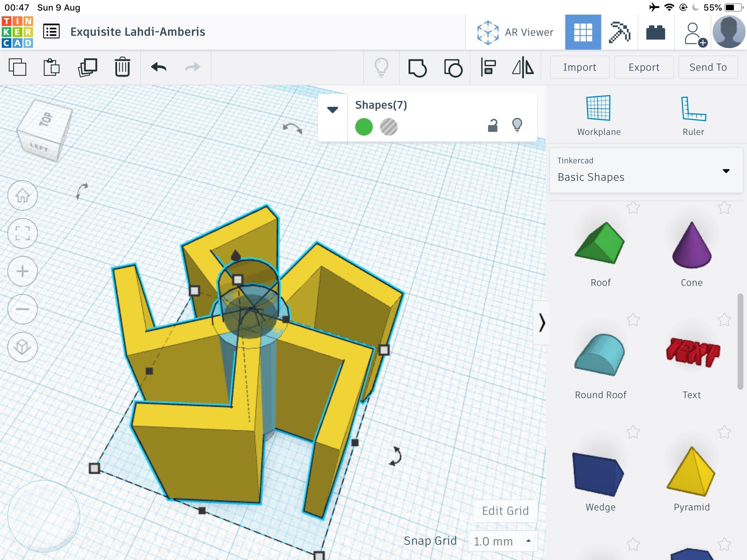The height and width of the screenshot is (560, 747).
Task: Click the Show all lightbulb icon
Action: click(382, 68)
